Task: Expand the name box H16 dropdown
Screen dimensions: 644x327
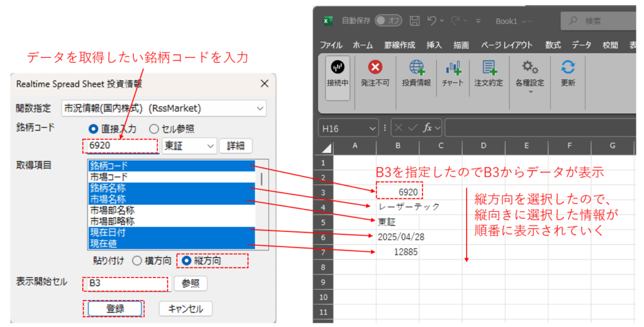Action: [372, 128]
